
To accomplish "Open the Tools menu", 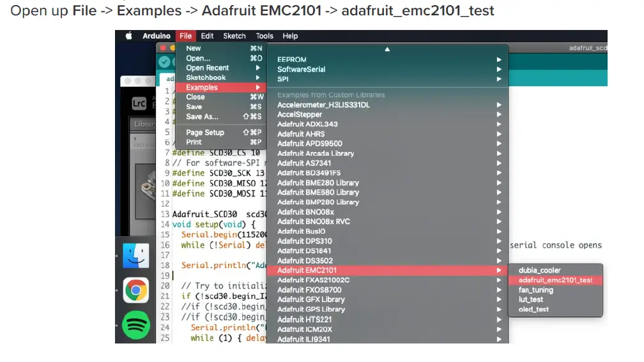I will click(264, 36).
